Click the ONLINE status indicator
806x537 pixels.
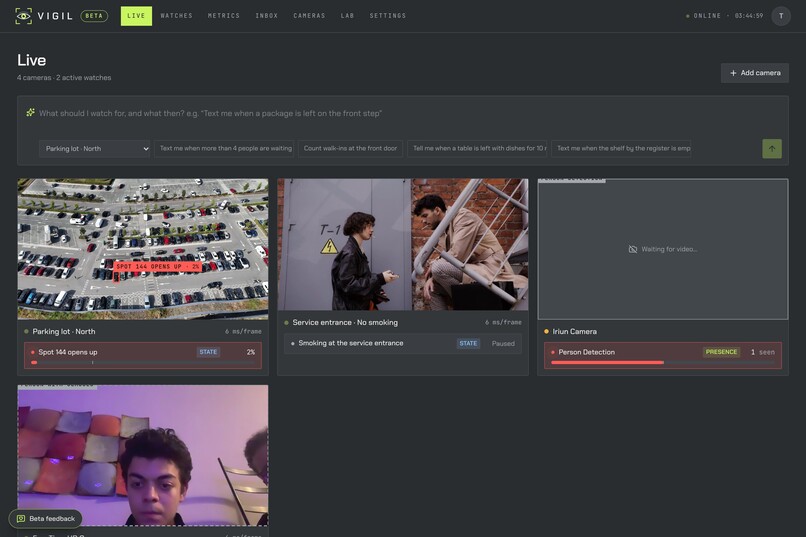[x=703, y=16]
